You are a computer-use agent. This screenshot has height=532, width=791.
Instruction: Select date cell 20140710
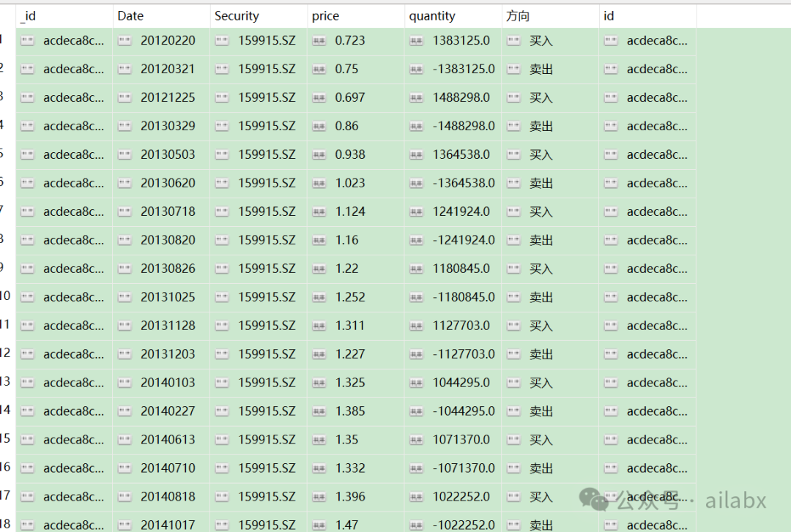[168, 468]
